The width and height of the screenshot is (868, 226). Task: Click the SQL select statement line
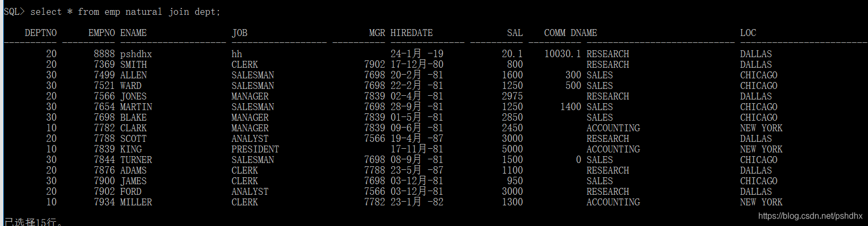tap(112, 12)
